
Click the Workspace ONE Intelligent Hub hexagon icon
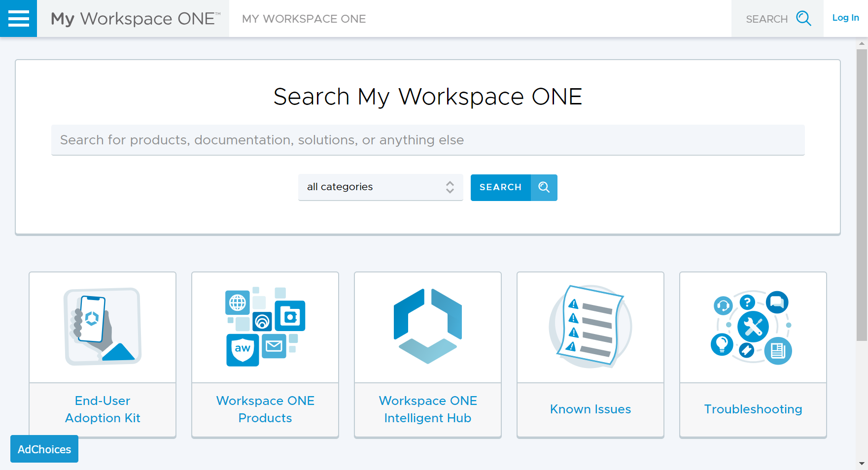(427, 326)
